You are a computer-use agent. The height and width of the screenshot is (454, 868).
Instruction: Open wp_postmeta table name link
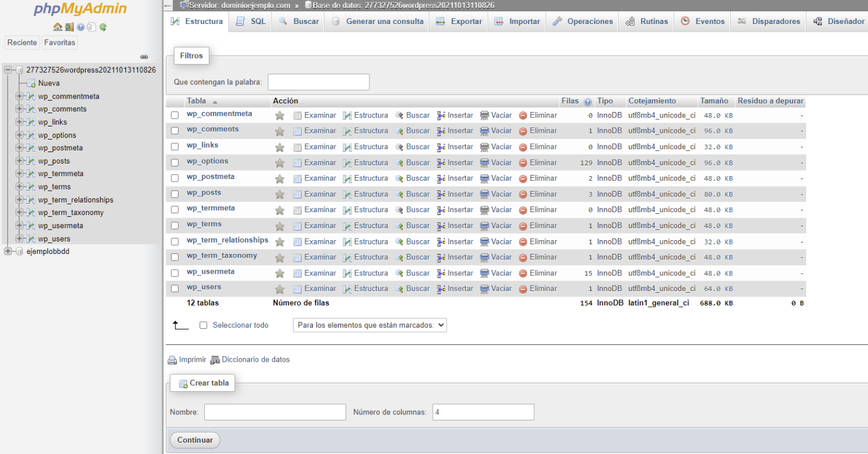(x=210, y=177)
